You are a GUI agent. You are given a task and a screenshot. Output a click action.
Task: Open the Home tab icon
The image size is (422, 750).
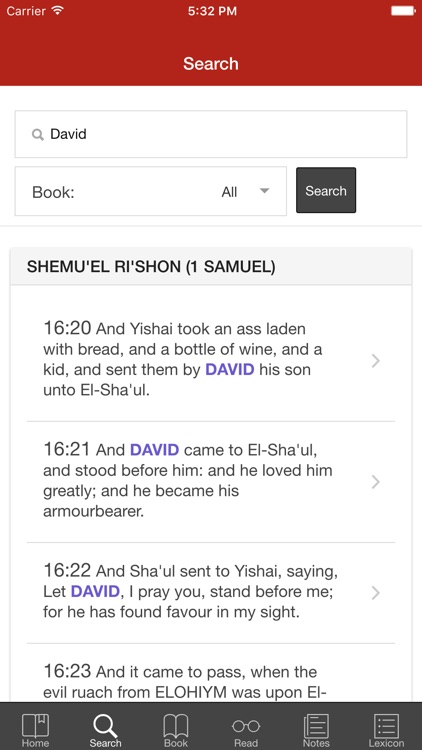(35, 726)
